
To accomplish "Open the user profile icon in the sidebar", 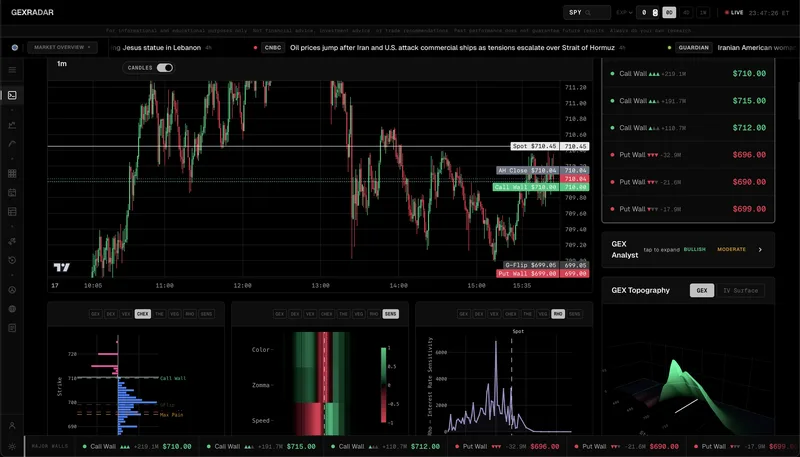I will coord(12,425).
